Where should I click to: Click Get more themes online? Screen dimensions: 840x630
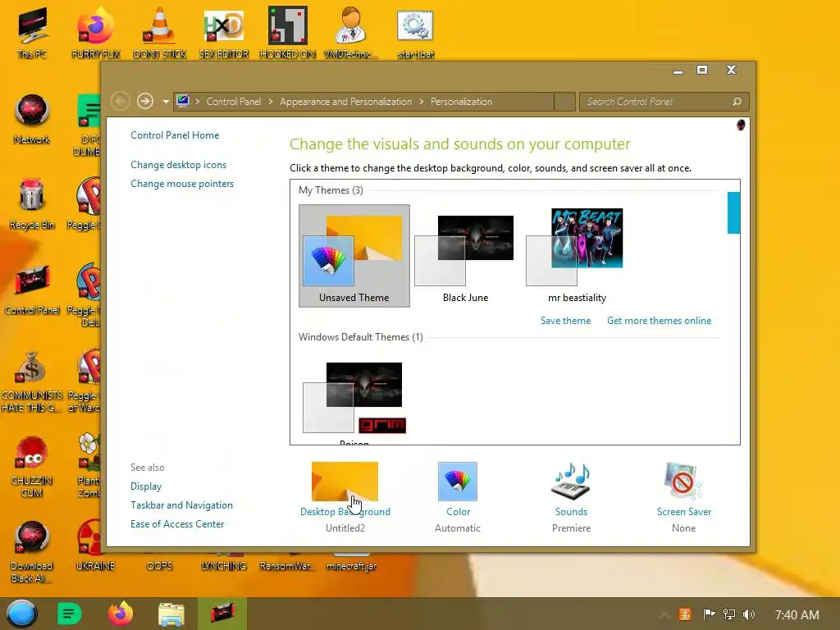tap(659, 321)
